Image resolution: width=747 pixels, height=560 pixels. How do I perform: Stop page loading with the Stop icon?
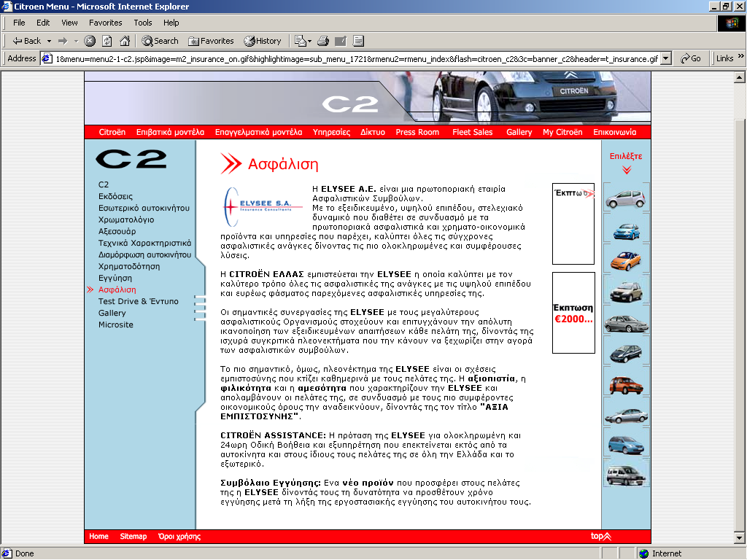click(90, 41)
